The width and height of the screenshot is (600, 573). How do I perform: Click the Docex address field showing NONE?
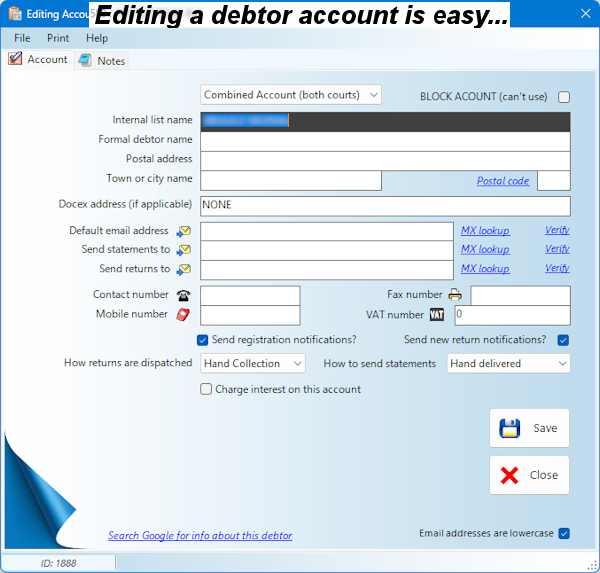(x=385, y=206)
